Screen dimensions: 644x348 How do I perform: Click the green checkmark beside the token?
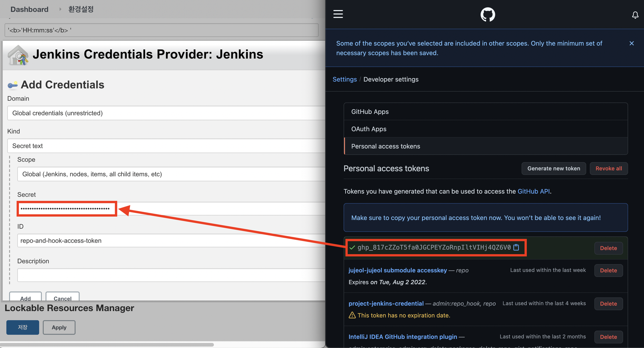pos(352,248)
